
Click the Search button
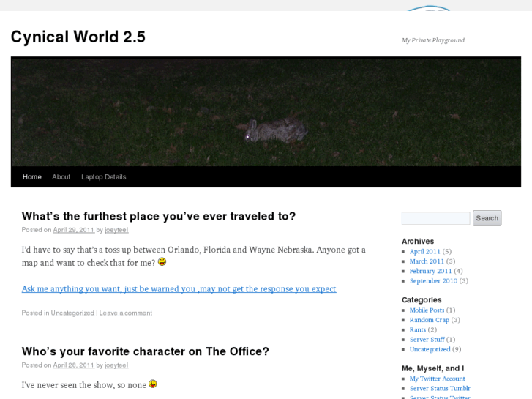point(487,218)
